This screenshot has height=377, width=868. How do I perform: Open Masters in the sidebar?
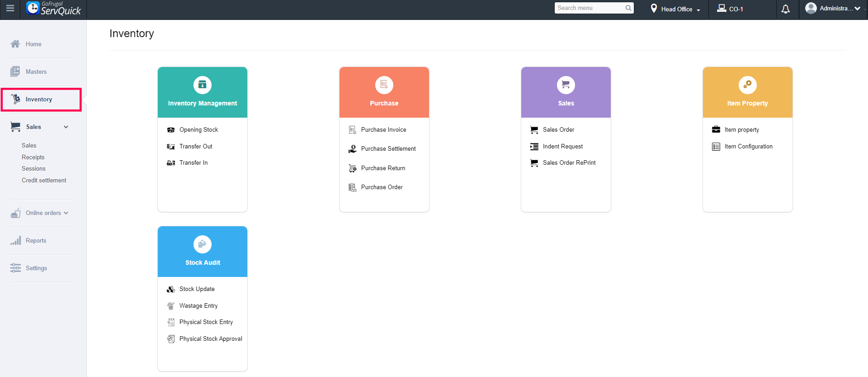point(36,72)
